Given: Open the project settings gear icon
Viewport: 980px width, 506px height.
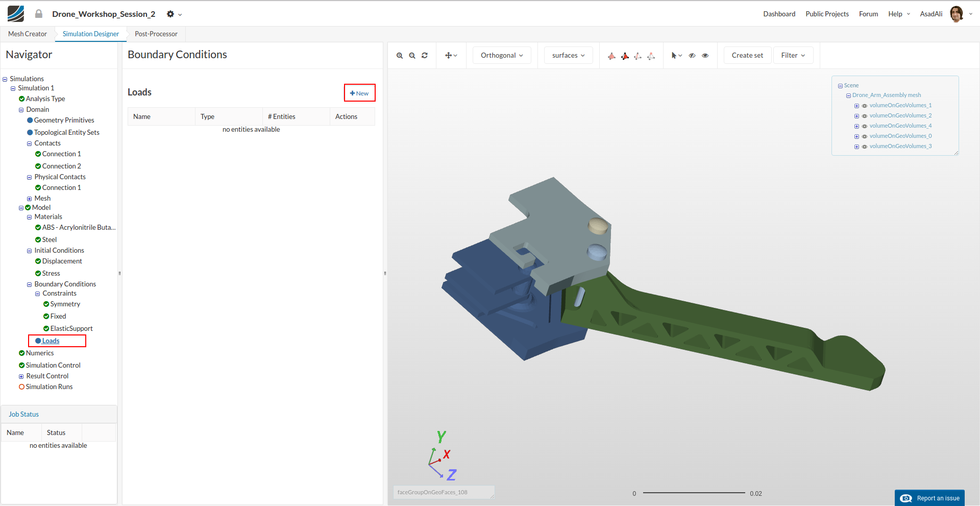Looking at the screenshot, I should tap(170, 14).
